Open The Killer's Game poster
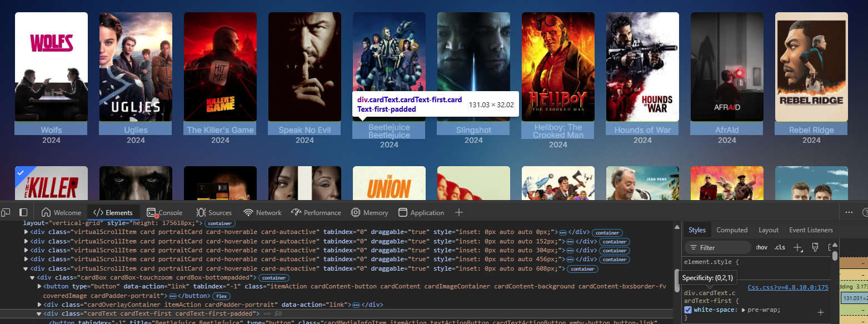Viewport: 868px width, 324px height. click(220, 67)
